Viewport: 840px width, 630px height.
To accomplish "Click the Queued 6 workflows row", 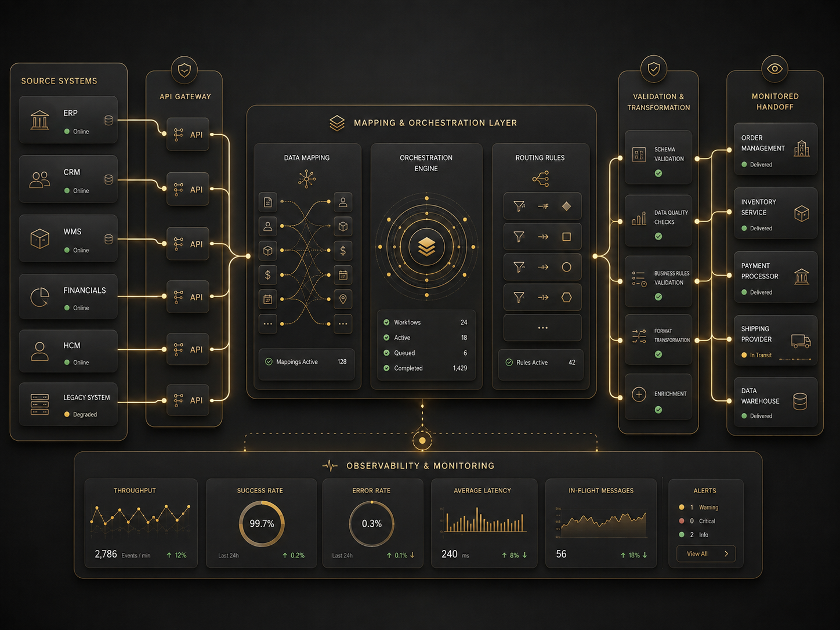I will 425,353.
